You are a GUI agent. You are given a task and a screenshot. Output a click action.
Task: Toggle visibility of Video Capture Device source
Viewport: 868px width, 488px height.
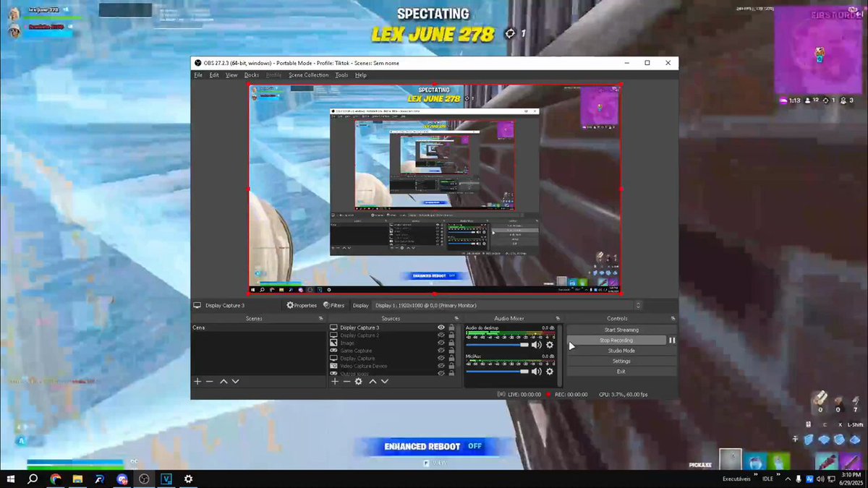441,366
